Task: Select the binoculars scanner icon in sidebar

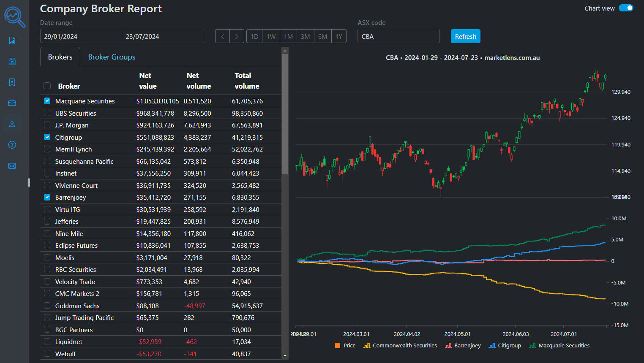Action: coord(12,62)
